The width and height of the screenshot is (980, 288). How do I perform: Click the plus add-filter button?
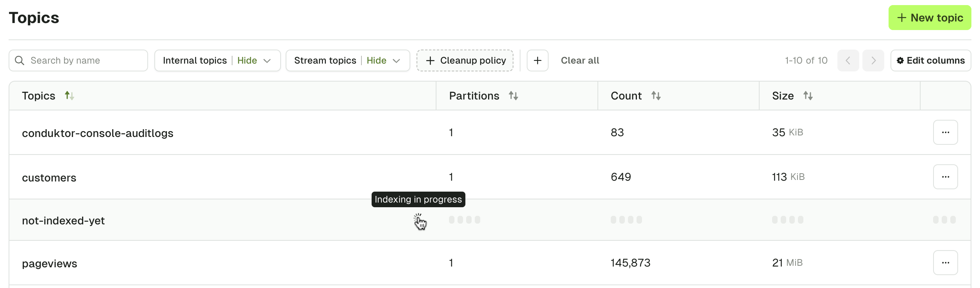(x=538, y=60)
